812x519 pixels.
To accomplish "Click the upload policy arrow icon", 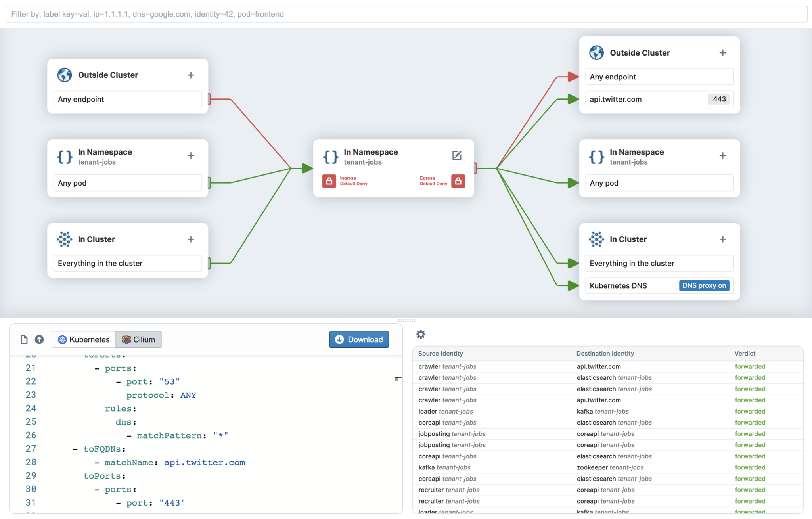I will click(39, 339).
